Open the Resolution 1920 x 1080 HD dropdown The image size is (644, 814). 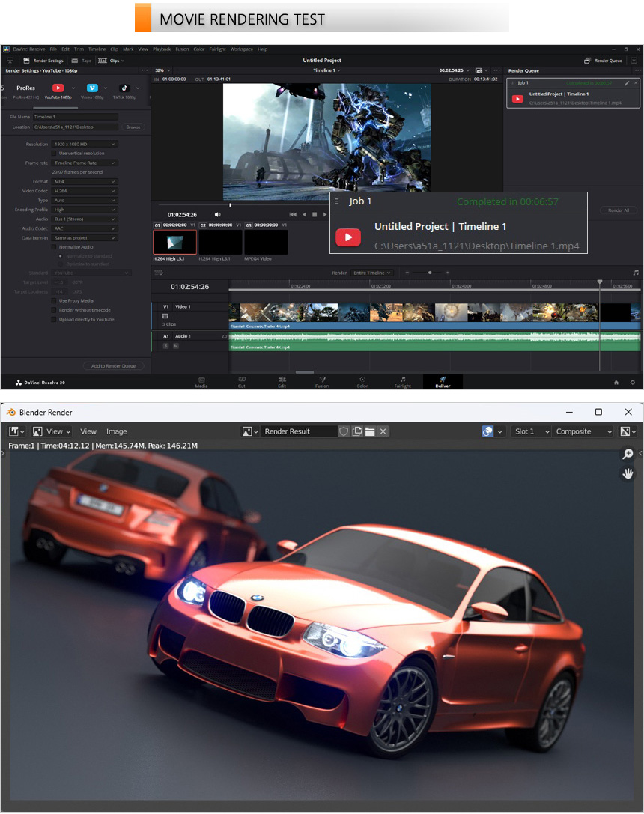click(x=85, y=144)
